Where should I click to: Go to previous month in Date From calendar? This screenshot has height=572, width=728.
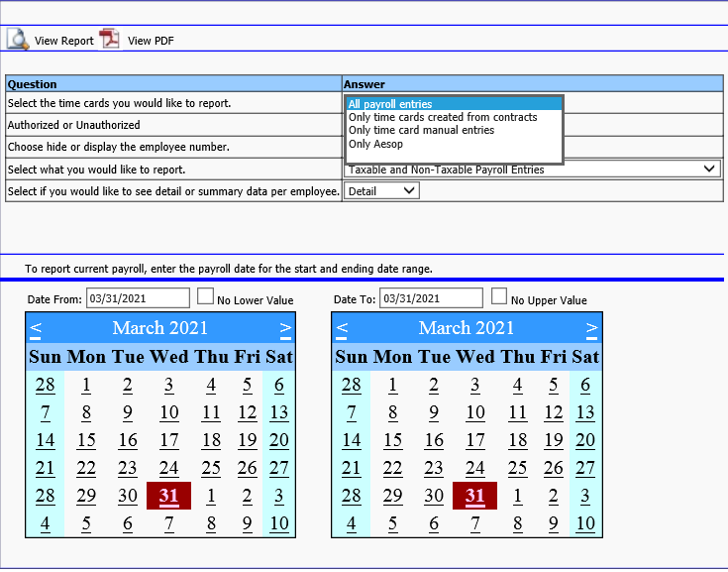(36, 328)
